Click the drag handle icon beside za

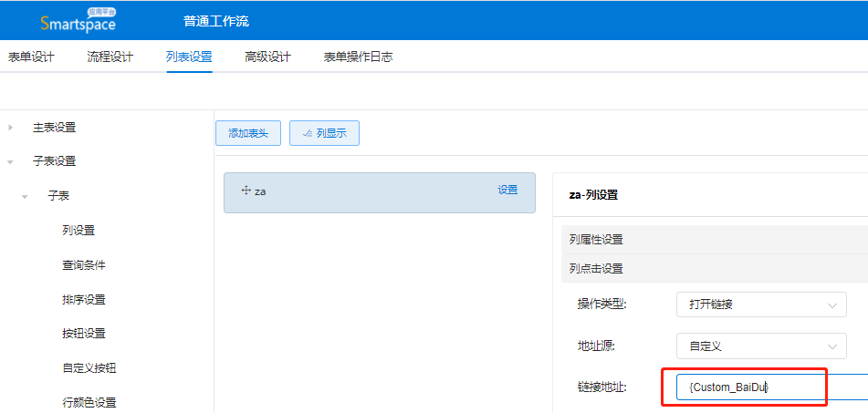pos(246,191)
